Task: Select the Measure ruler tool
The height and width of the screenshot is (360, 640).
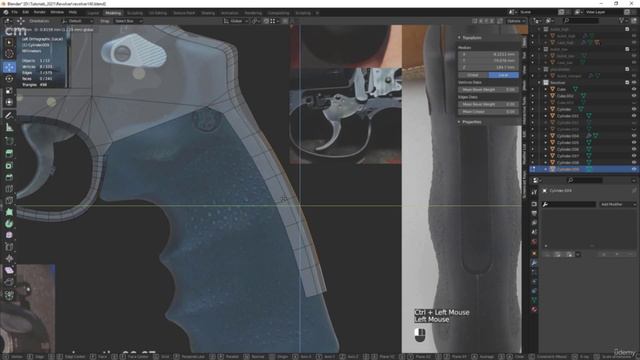Action: tap(9, 127)
